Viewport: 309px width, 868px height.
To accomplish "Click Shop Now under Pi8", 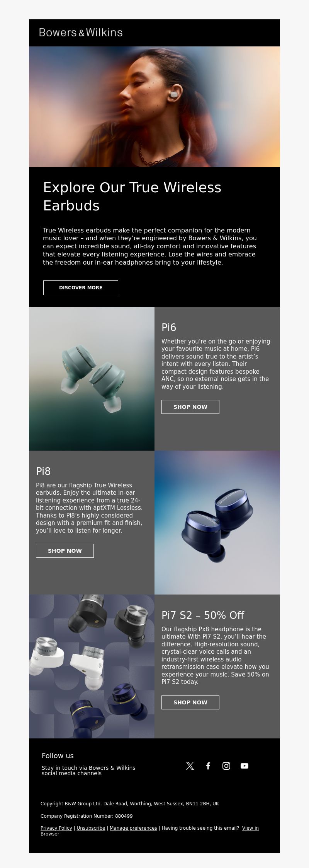I will point(65,551).
